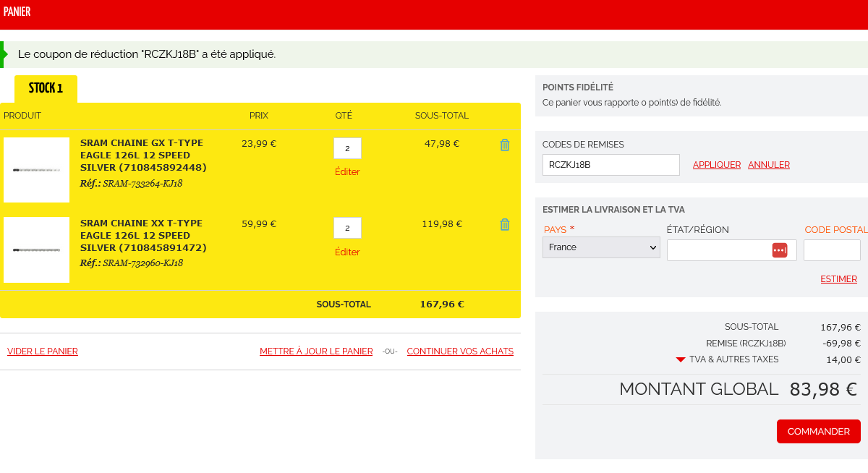868x473 pixels.
Task: Click the tax amount 14,00 €
Action: pyautogui.click(x=843, y=359)
